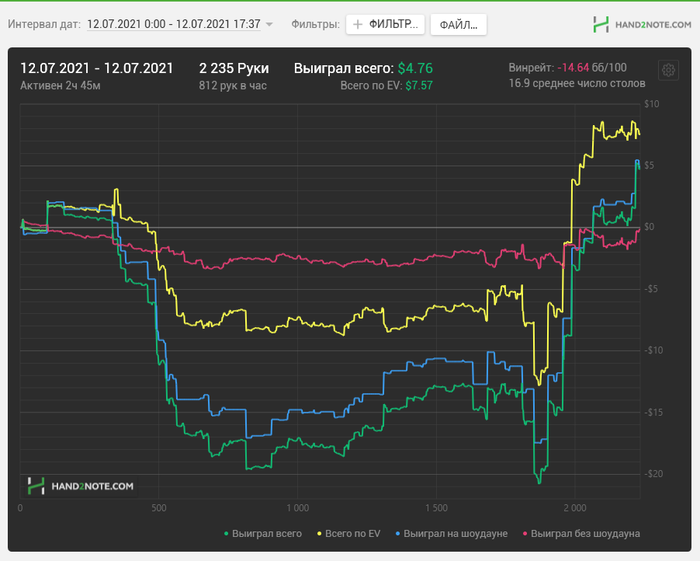Click the 500 x-axis label
The height and width of the screenshot is (561, 700).
(159, 508)
